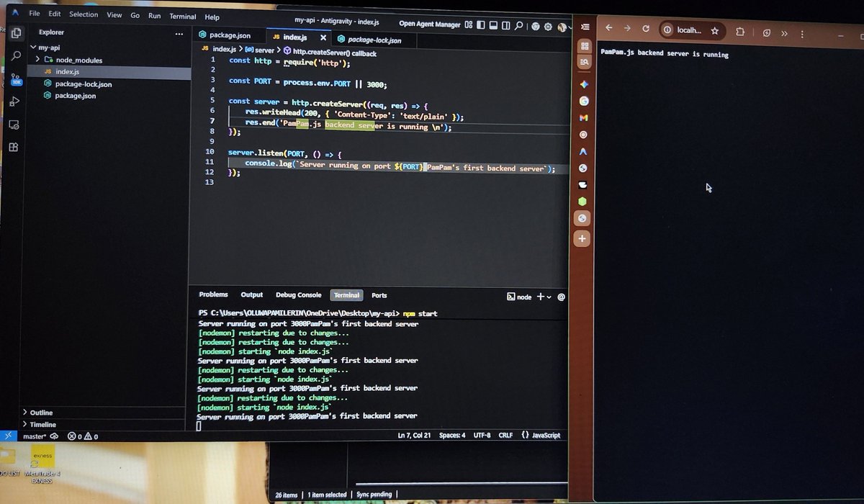Click the master branch in status bar

coord(35,436)
